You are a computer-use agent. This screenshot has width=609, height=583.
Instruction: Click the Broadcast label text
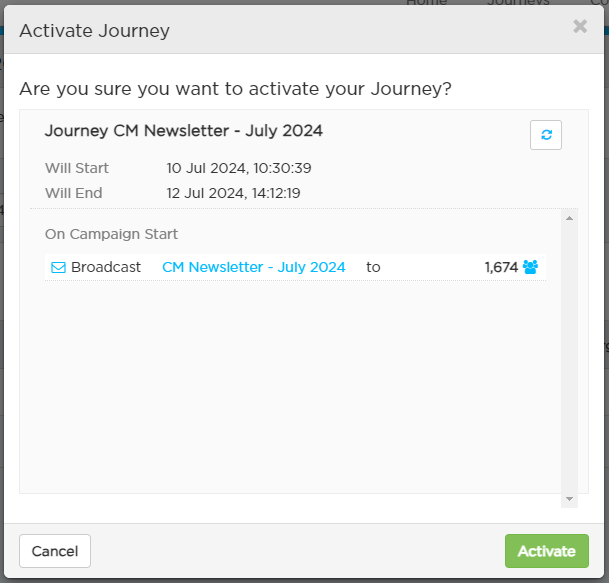point(106,267)
